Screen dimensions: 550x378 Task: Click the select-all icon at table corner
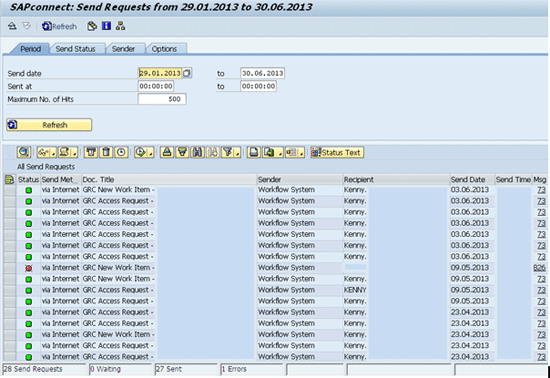9,180
